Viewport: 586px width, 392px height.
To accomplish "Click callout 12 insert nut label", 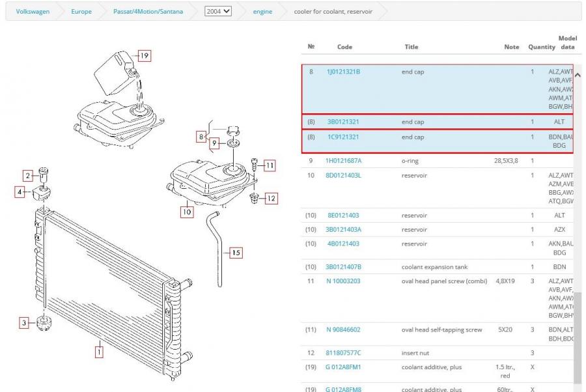I will point(271,198).
